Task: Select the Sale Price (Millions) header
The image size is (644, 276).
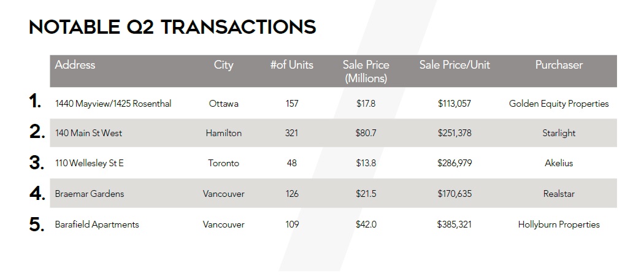Action: 366,72
